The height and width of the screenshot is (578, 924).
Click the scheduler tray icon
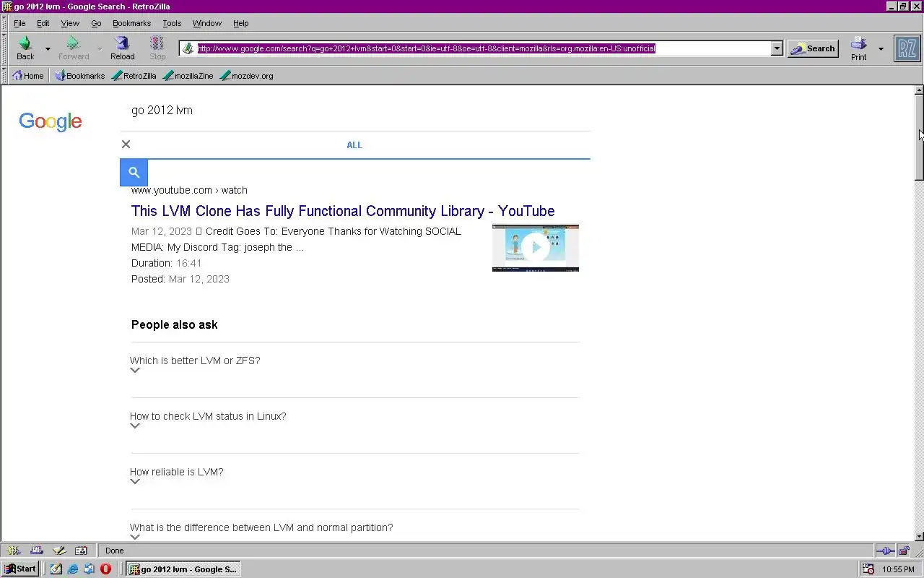point(868,569)
